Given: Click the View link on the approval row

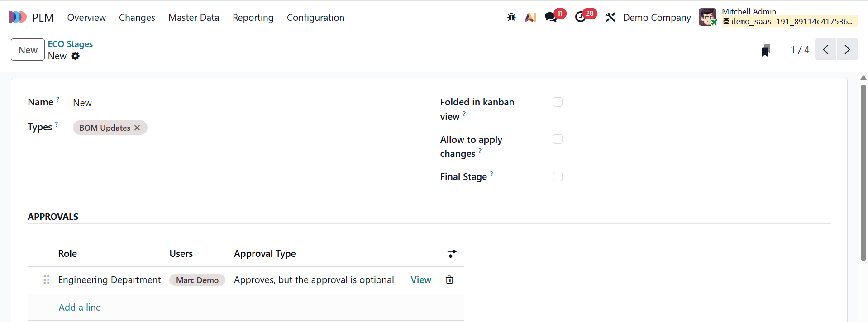Looking at the screenshot, I should tap(420, 280).
